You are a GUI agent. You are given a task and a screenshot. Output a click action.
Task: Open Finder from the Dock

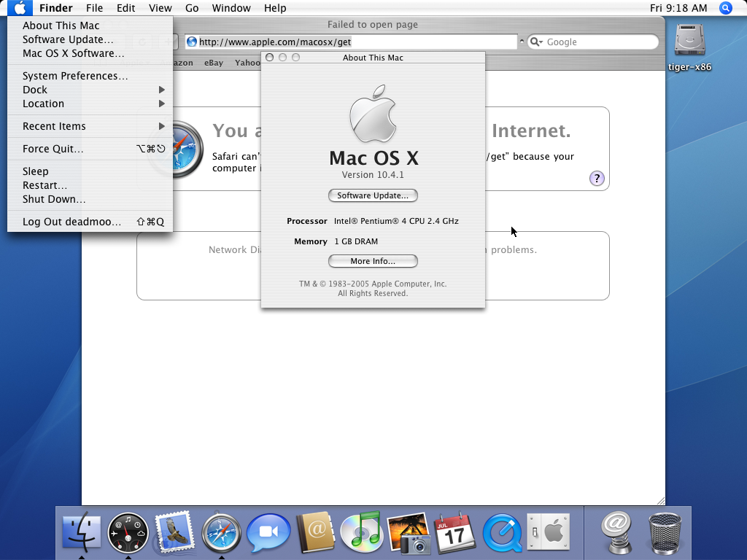(x=82, y=532)
